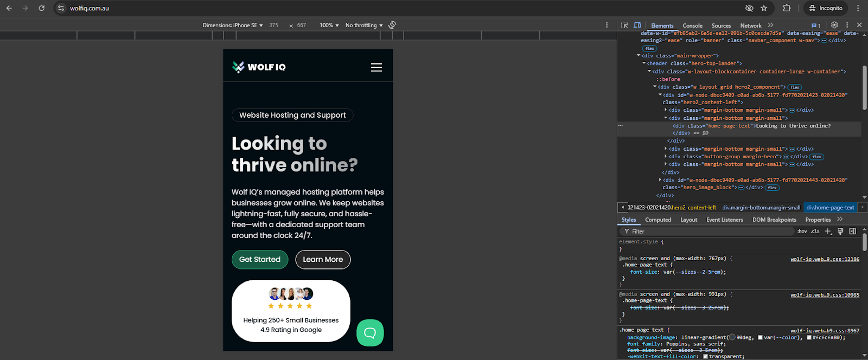Open the gradient angle picker at 90deg
Screen dimensions: 868x360
tap(732, 337)
